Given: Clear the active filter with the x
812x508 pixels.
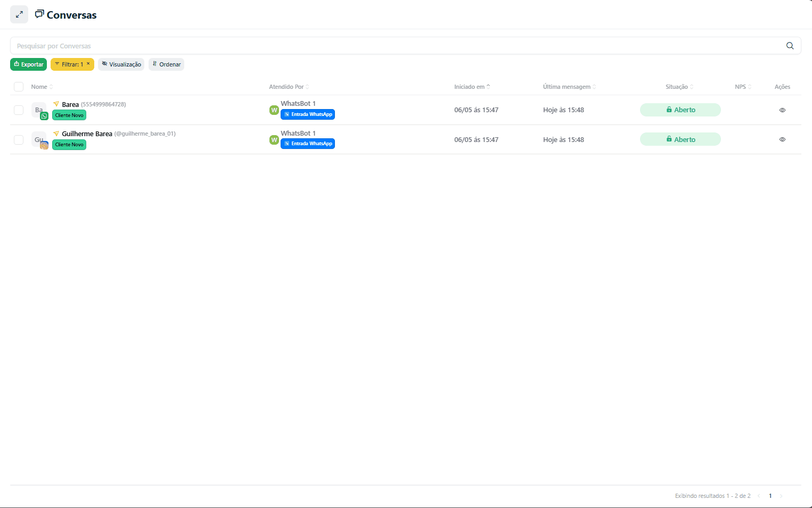Looking at the screenshot, I should coord(88,64).
